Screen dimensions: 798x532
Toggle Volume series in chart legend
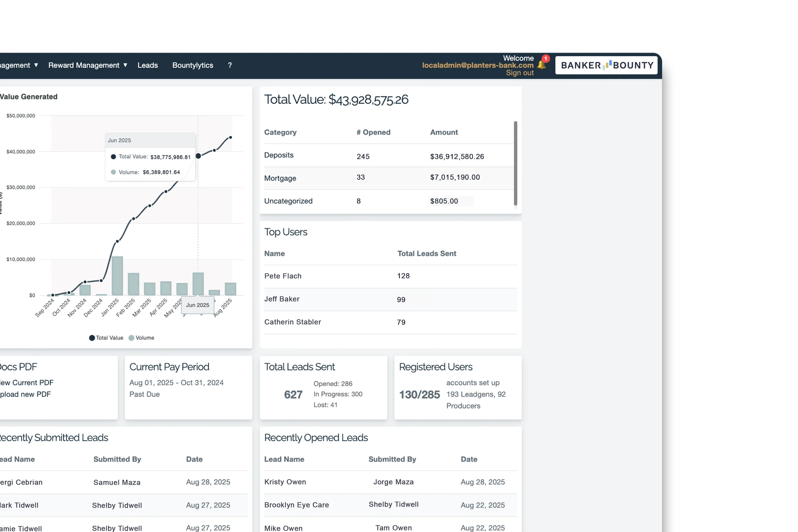[x=141, y=338]
